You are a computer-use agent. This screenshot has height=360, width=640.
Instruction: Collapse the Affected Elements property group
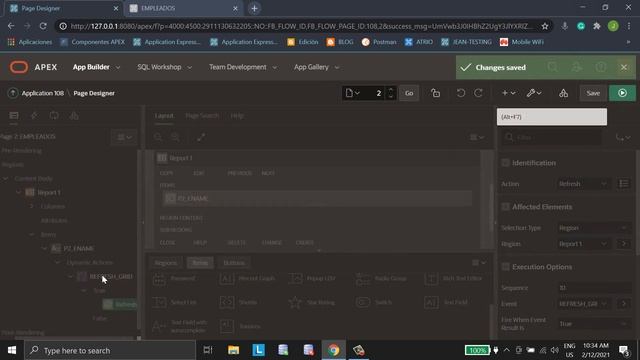(505, 207)
